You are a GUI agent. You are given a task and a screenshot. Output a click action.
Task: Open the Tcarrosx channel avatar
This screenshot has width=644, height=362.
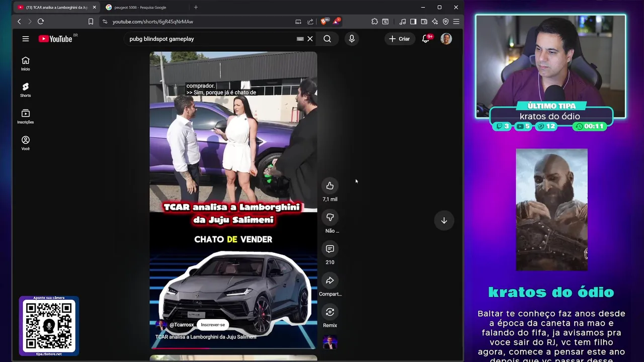162,325
